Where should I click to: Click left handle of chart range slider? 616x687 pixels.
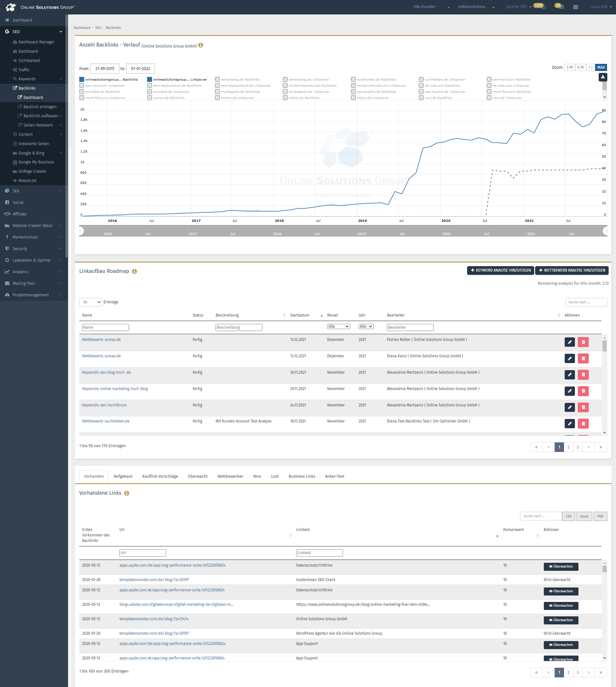click(81, 231)
